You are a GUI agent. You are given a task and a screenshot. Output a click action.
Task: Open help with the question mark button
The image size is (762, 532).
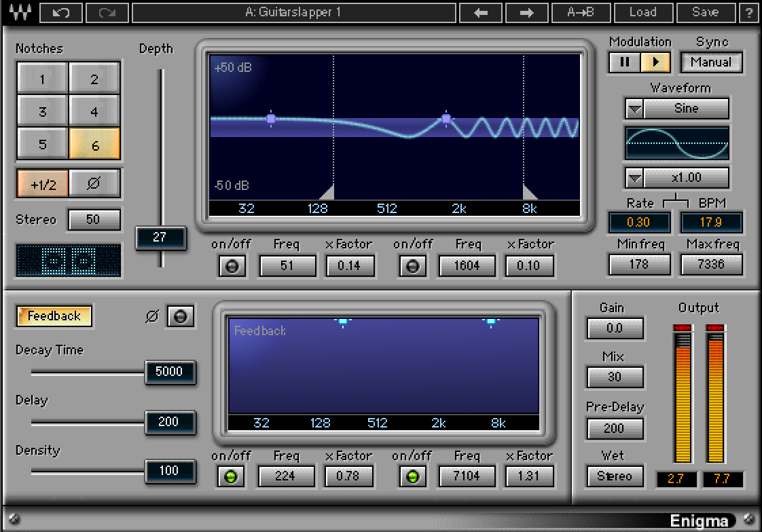(749, 13)
